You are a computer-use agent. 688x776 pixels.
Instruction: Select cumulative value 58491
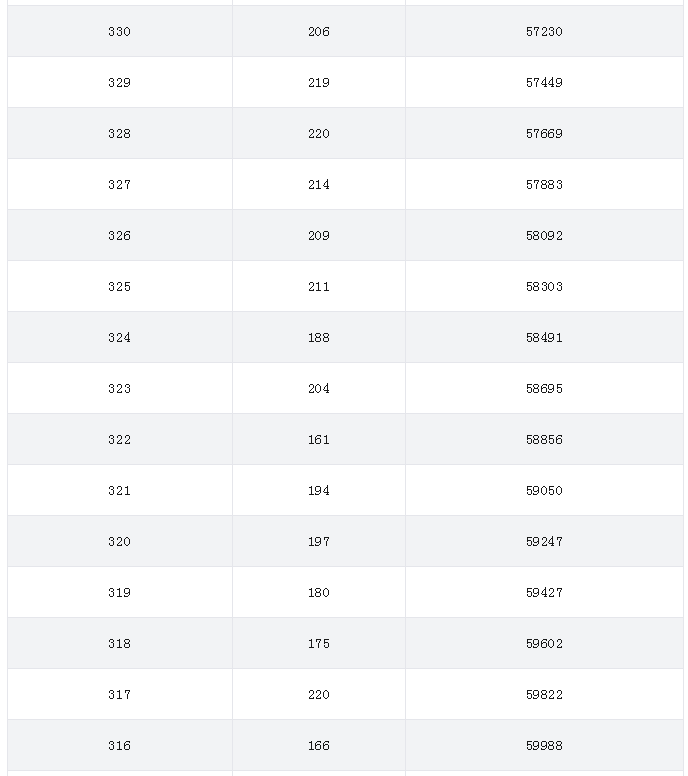[x=544, y=338]
